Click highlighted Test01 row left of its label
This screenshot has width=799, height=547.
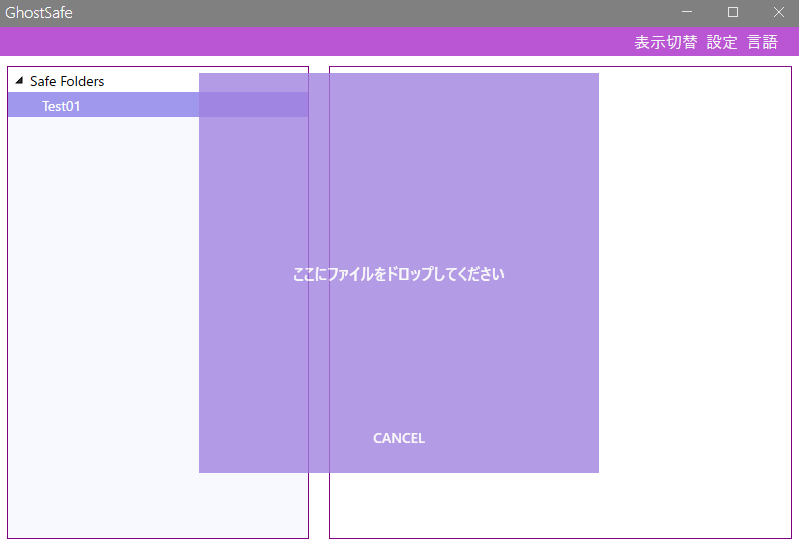click(24, 106)
